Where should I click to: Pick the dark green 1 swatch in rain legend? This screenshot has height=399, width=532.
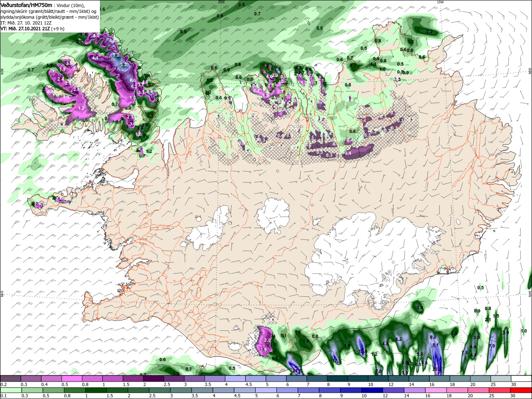click(x=96, y=390)
